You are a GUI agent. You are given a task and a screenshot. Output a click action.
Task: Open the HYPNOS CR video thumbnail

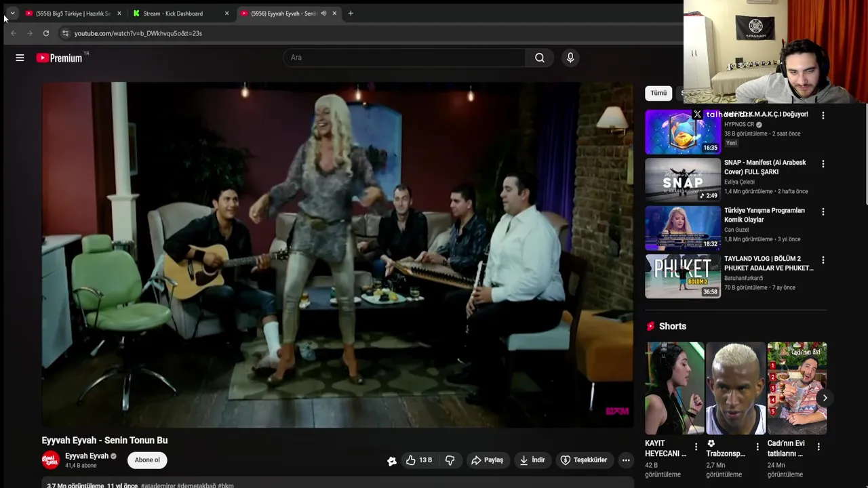click(682, 132)
